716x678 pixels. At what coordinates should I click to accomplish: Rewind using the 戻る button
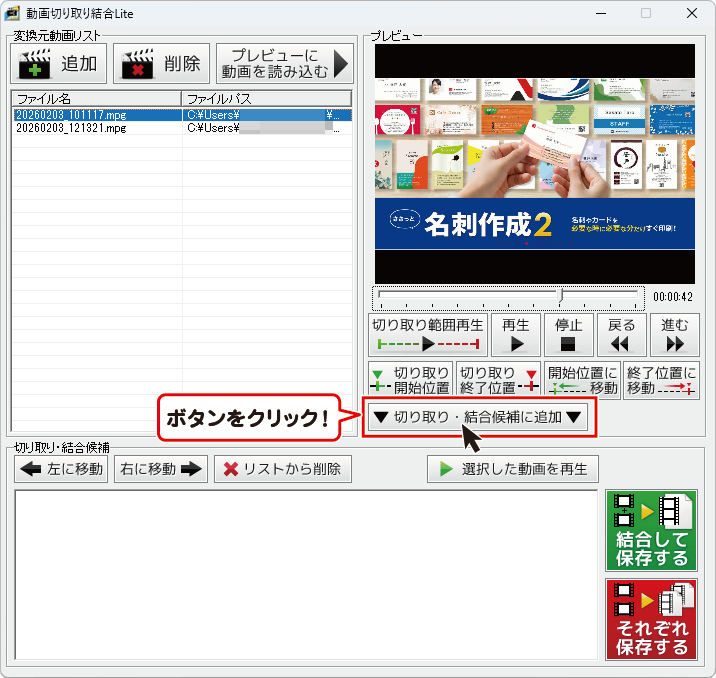[621, 335]
